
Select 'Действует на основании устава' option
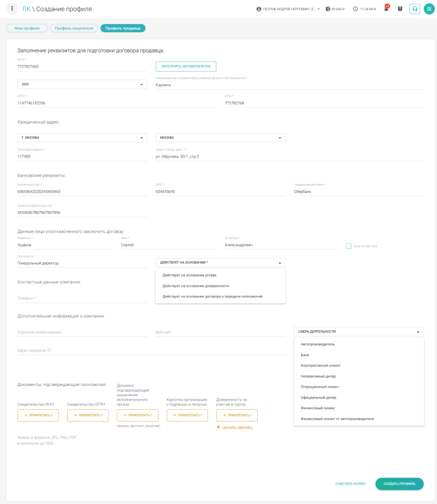tap(189, 275)
